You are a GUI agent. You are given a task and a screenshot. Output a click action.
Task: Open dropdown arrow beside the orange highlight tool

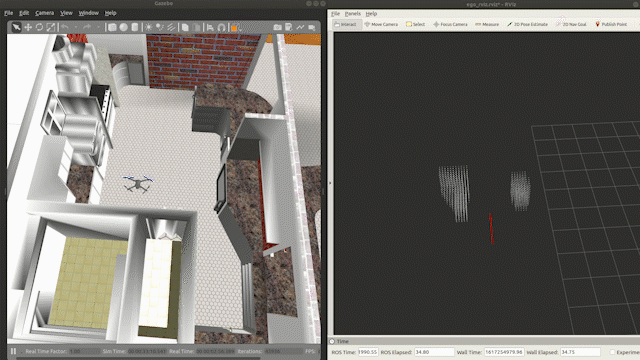240,29
